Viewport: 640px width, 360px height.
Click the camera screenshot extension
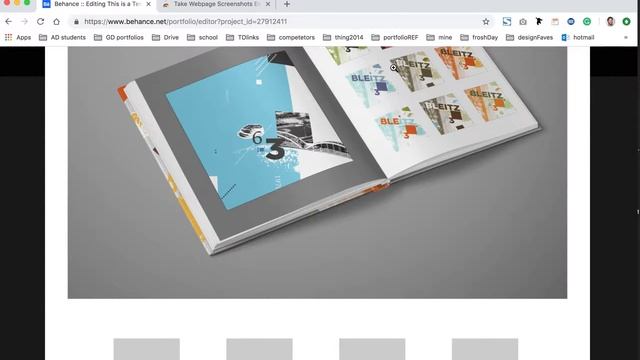[523, 22]
